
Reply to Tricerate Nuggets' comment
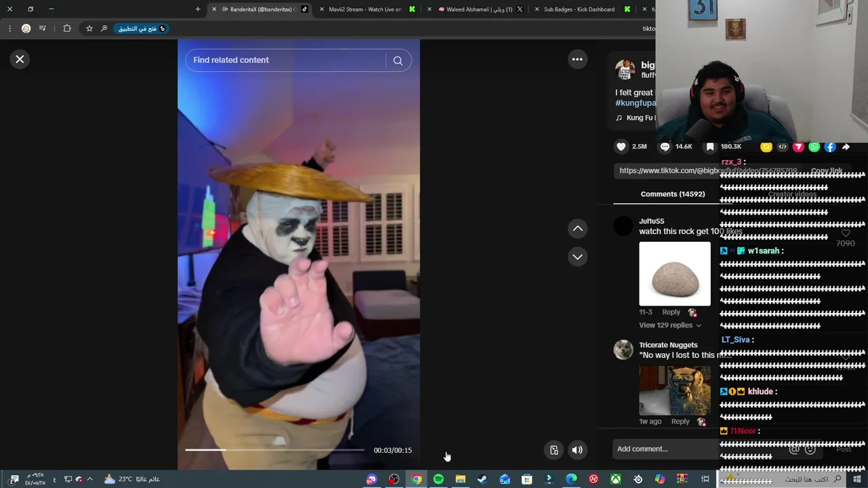pyautogui.click(x=680, y=422)
